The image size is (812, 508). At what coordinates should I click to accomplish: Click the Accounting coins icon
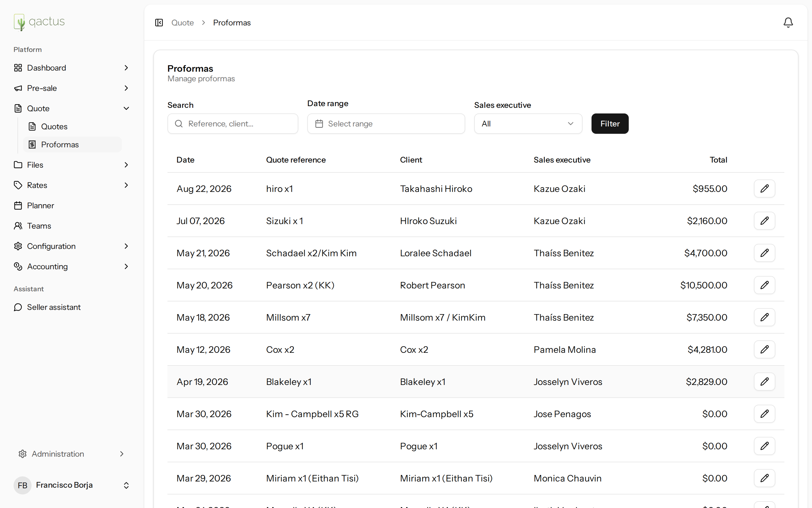click(18, 266)
